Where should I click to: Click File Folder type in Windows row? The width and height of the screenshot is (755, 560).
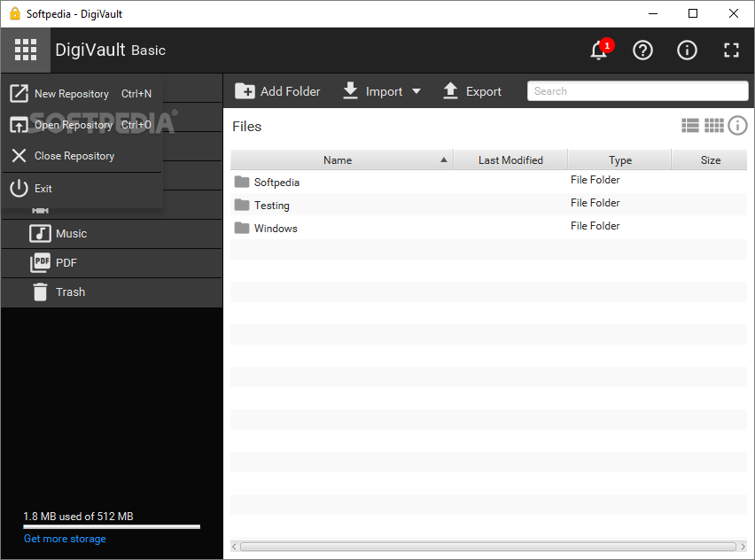pyautogui.click(x=595, y=226)
